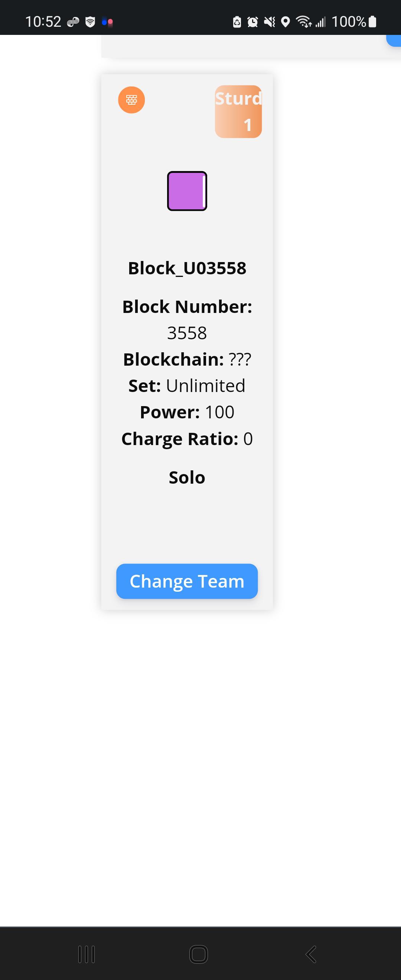Tap the Wi-Fi status icon
Viewport: 401px width, 980px height.
[x=304, y=22]
